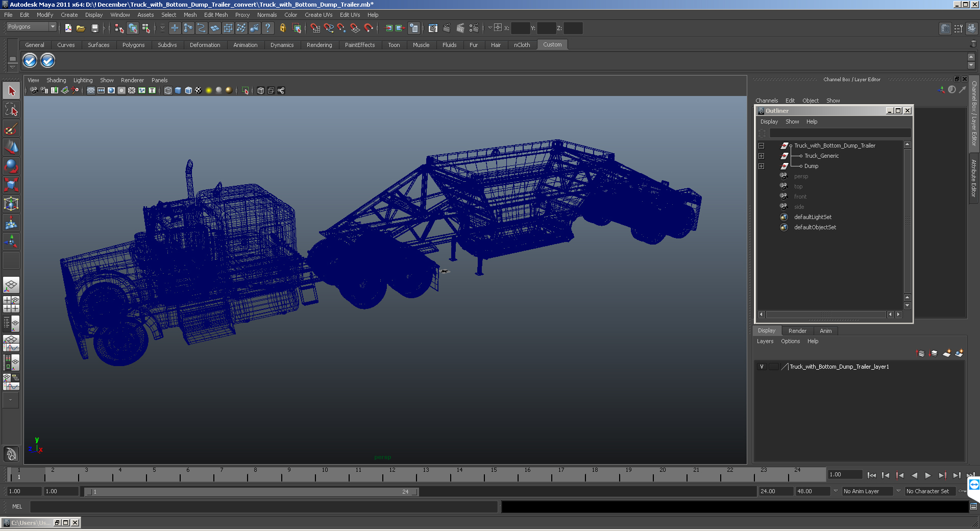980x531 pixels.
Task: Click the range slider bar
Action: 252,492
